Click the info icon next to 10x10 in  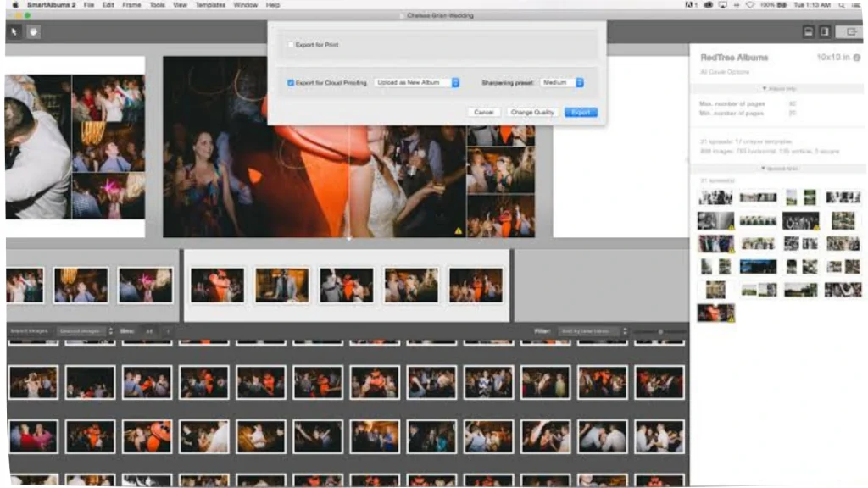tap(857, 58)
